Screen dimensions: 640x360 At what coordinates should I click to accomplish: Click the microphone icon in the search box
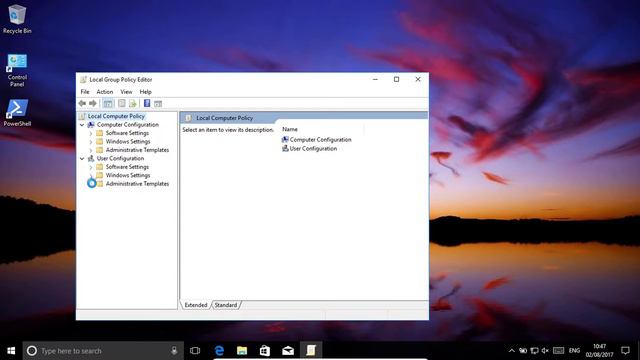click(174, 351)
